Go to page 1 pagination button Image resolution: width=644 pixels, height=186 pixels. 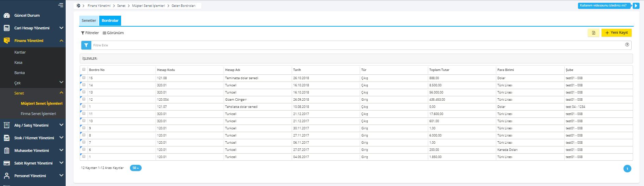(627, 169)
